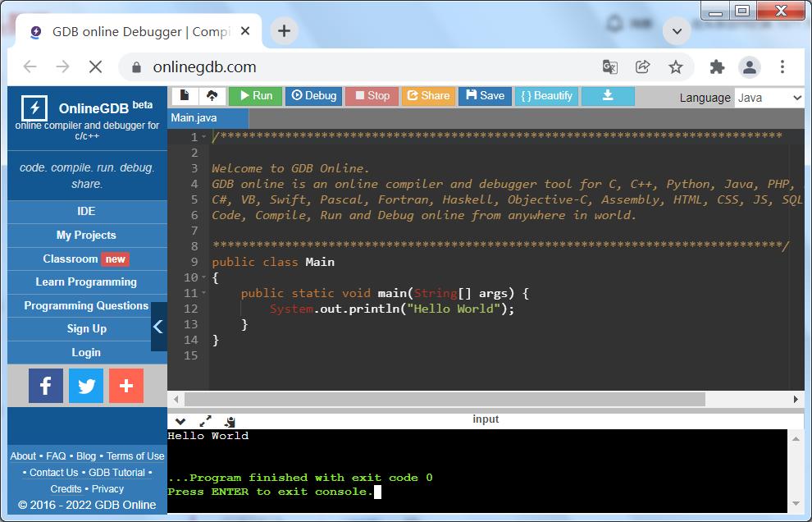The image size is (812, 522).
Task: Open the Language dropdown showing Java
Action: pos(769,98)
